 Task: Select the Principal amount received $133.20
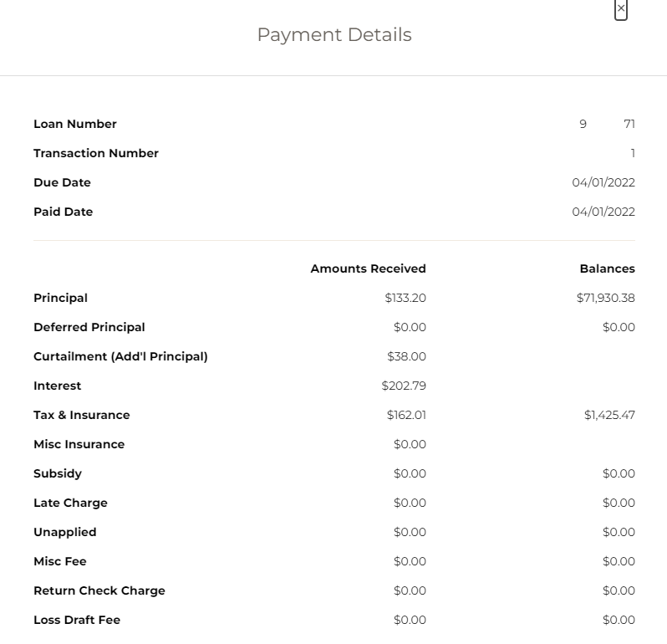coord(405,298)
